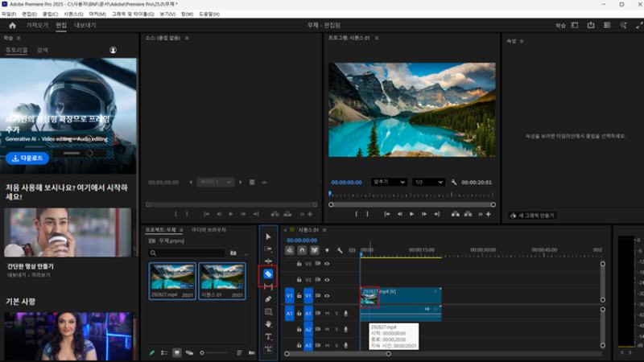Click the Lift button in Program monitor

pos(455,214)
